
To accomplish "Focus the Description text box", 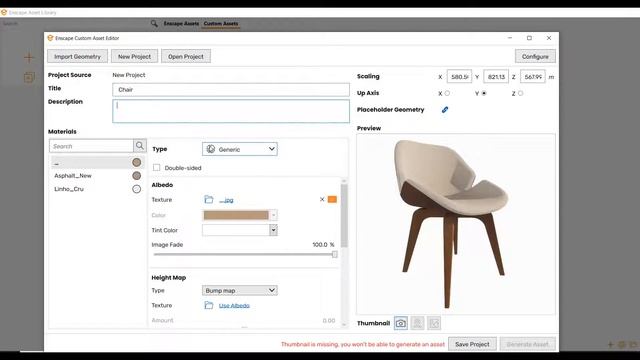I will coord(231,111).
